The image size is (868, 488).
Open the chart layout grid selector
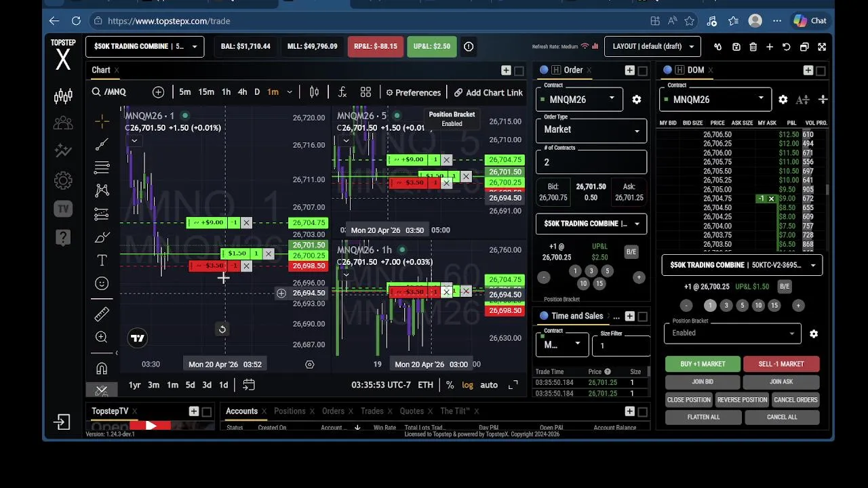pos(366,92)
